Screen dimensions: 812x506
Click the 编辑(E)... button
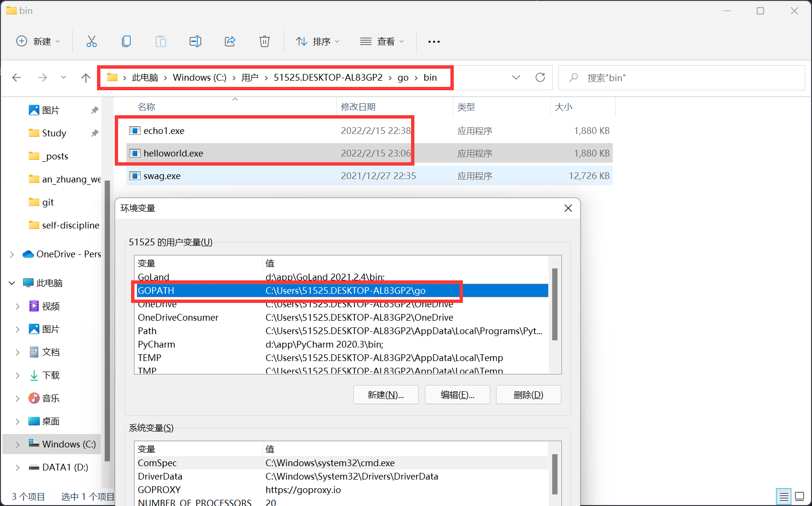pyautogui.click(x=457, y=395)
